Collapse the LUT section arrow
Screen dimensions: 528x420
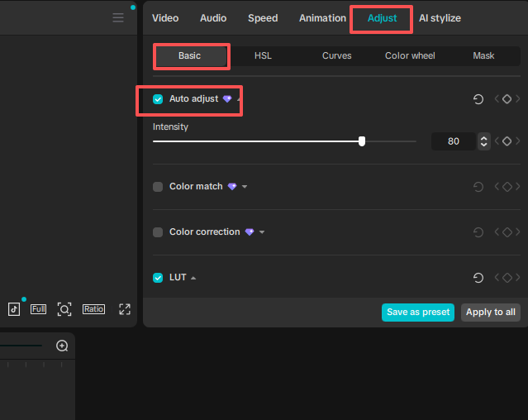193,278
